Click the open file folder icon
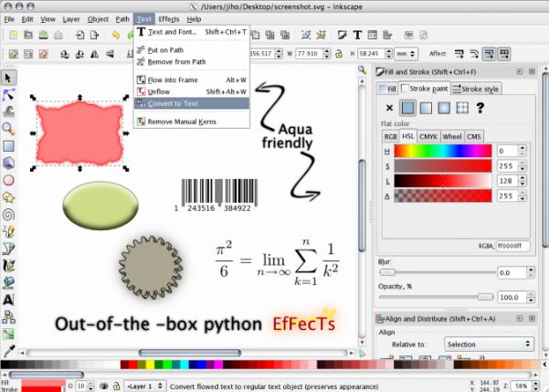The height and width of the screenshot is (392, 549). tap(28, 35)
